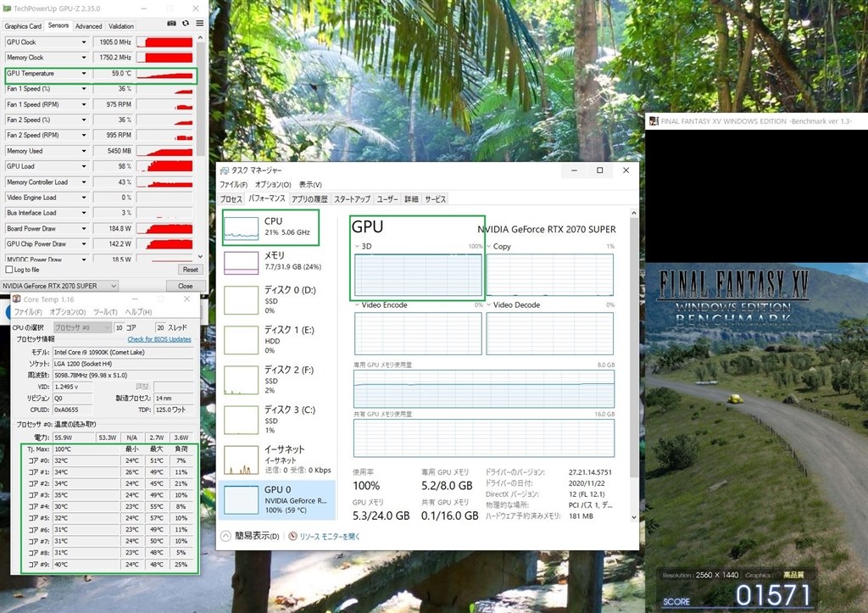The image size is (868, 613).
Task: Click the GPU-Z refresh icon
Action: point(186,23)
